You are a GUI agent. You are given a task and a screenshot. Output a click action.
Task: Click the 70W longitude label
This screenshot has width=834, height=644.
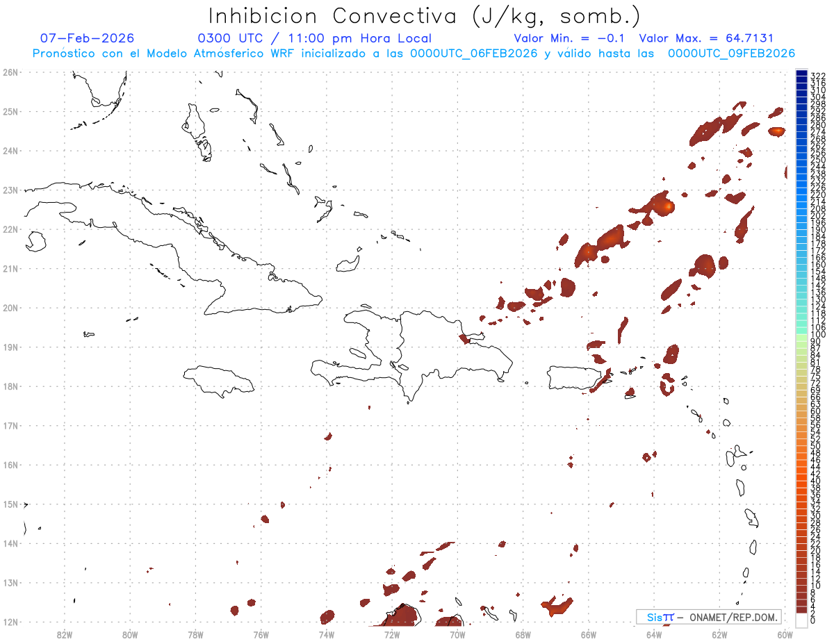pos(457,634)
